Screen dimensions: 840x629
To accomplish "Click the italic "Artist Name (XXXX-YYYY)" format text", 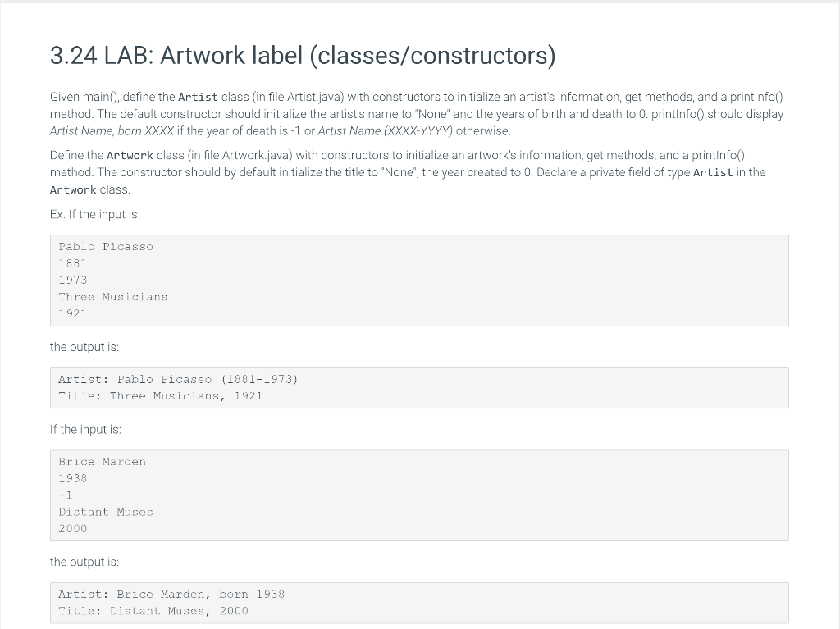I will coord(386,130).
